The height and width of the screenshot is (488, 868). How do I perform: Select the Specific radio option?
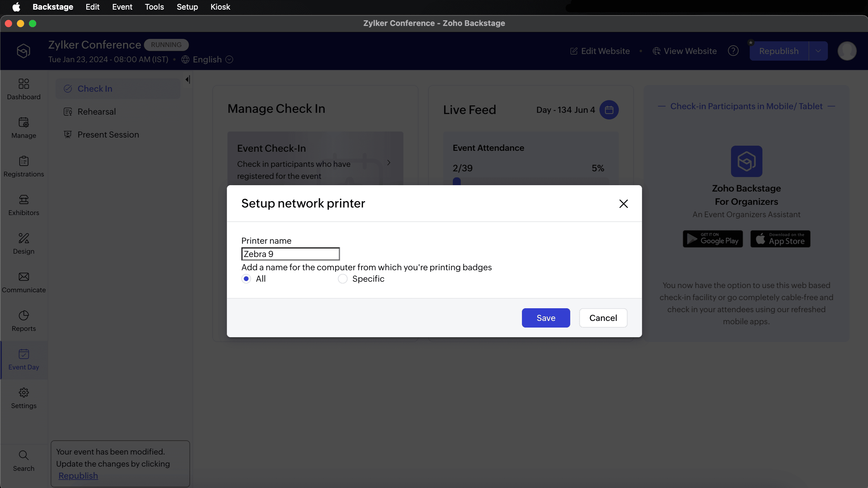[x=343, y=279]
